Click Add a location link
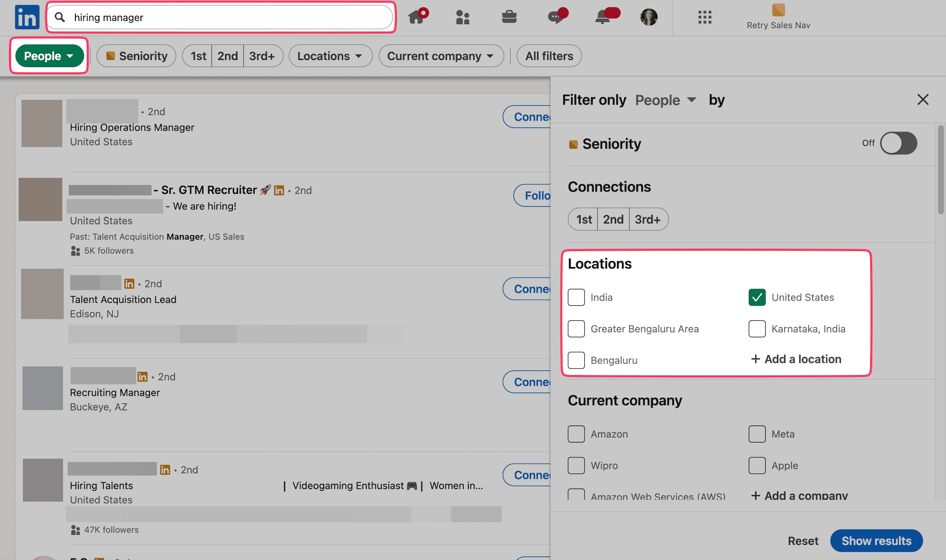946x560 pixels. 796,359
